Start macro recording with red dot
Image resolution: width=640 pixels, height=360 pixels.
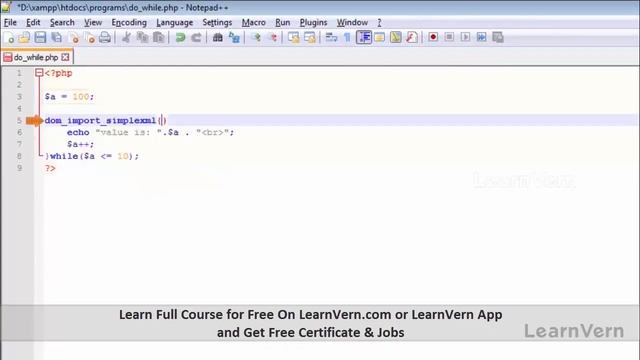click(433, 37)
